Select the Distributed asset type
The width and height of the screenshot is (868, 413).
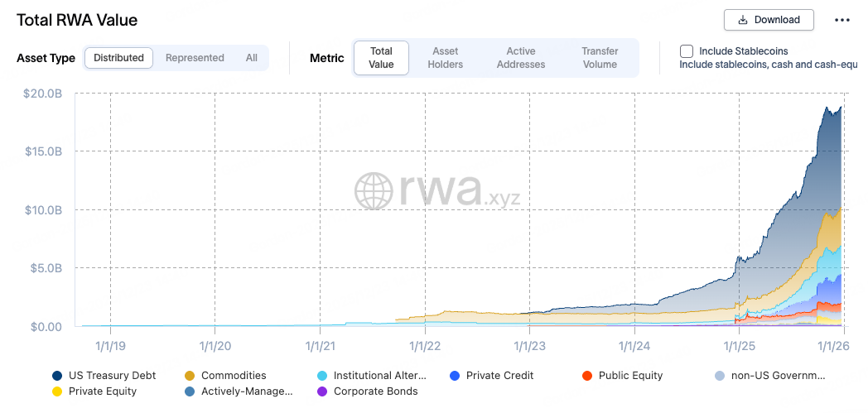pyautogui.click(x=118, y=58)
